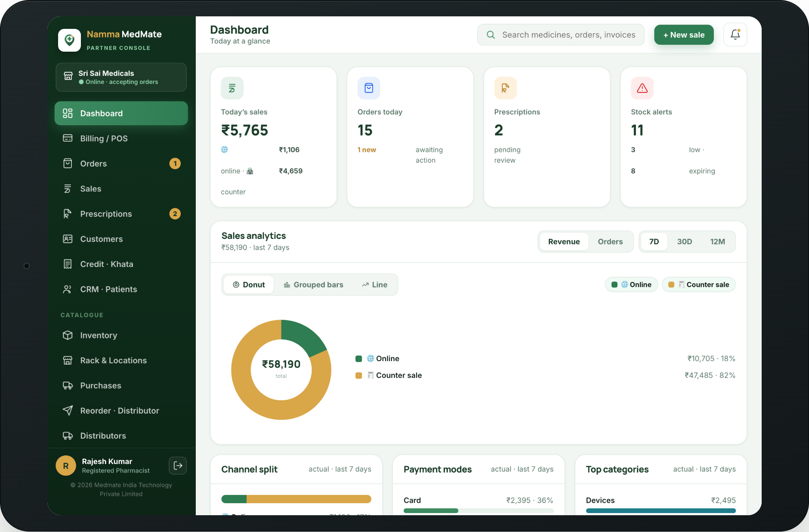Click the Namma MedMate logo icon
The height and width of the screenshot is (532, 809).
69,40
